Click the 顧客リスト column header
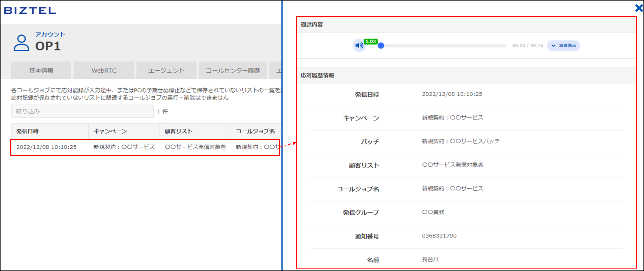 pyautogui.click(x=178, y=131)
